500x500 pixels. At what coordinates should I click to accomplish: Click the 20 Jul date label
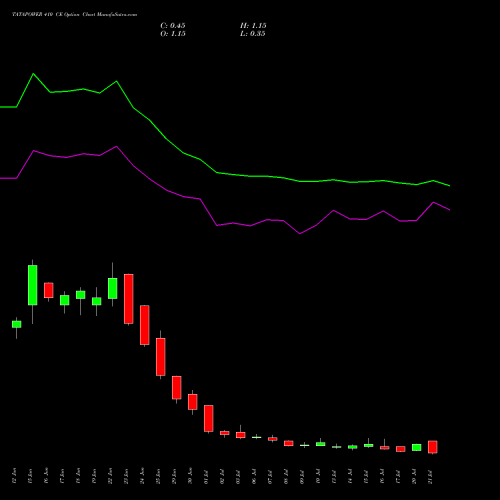click(x=414, y=476)
